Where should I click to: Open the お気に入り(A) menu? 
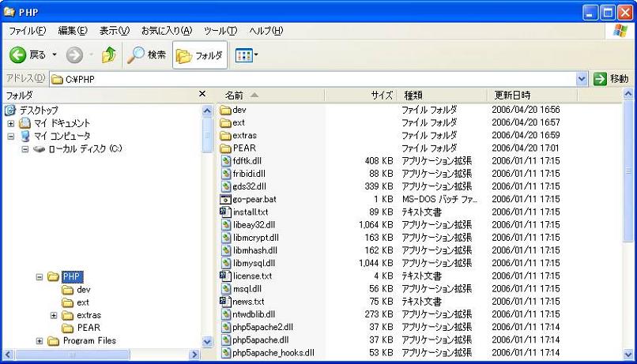167,31
